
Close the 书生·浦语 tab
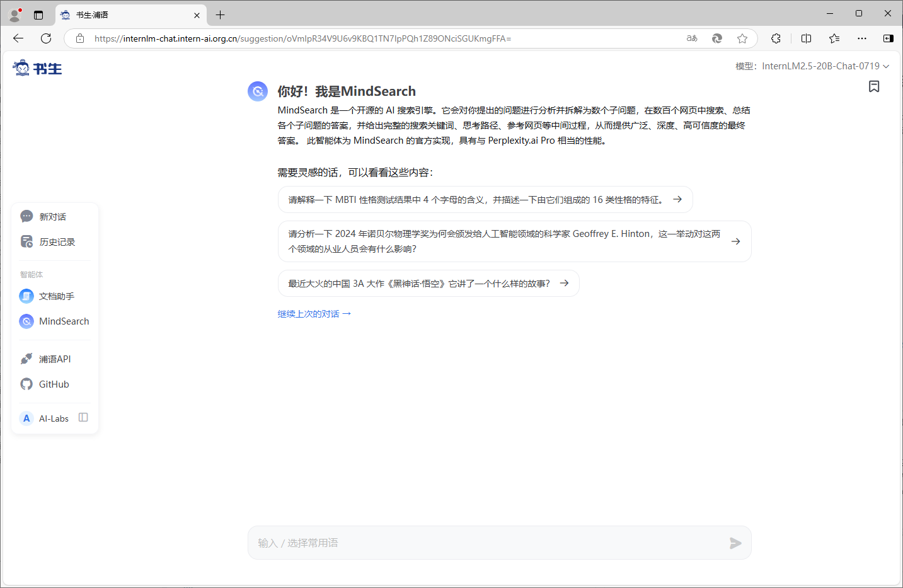pyautogui.click(x=197, y=15)
